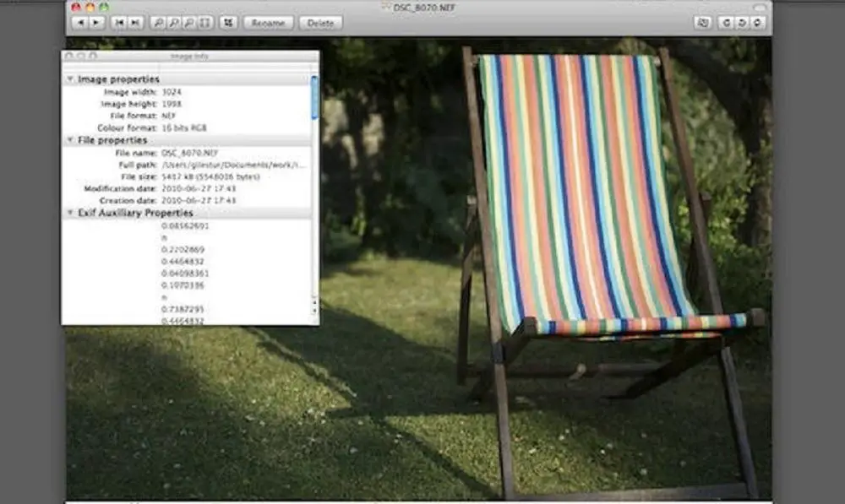The image size is (845, 504).
Task: Click the zoom out magnifier
Action: coord(173,23)
